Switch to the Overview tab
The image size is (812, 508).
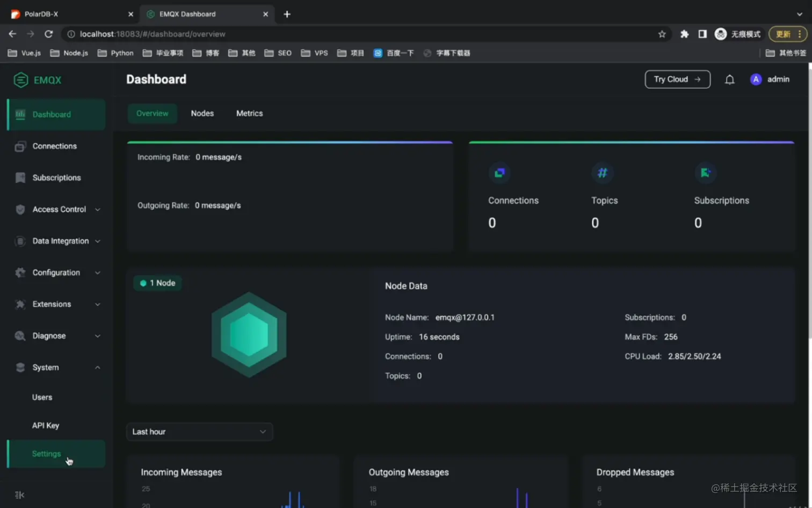point(152,113)
